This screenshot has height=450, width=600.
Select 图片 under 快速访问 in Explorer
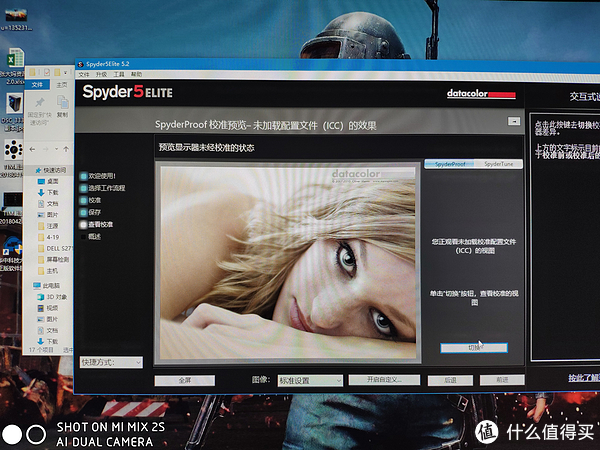coord(48,215)
